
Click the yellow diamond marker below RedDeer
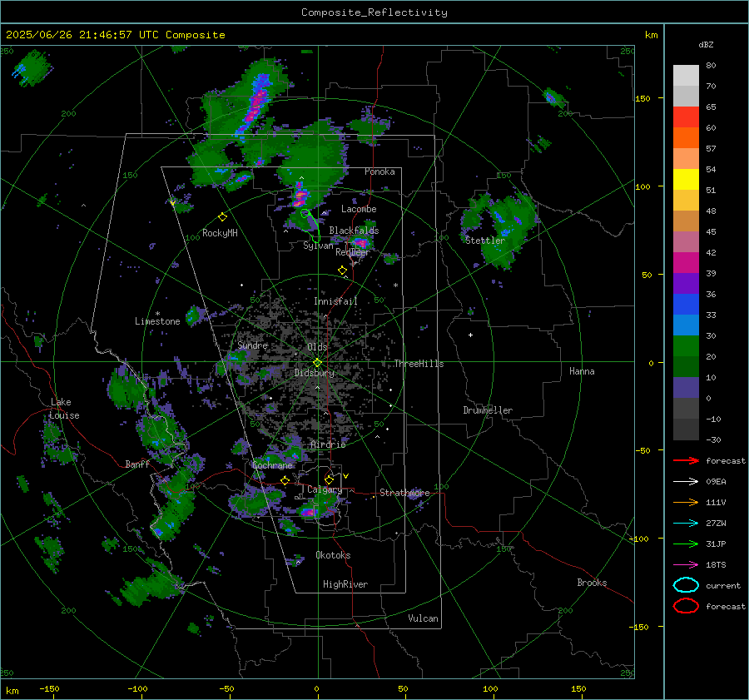pos(342,271)
